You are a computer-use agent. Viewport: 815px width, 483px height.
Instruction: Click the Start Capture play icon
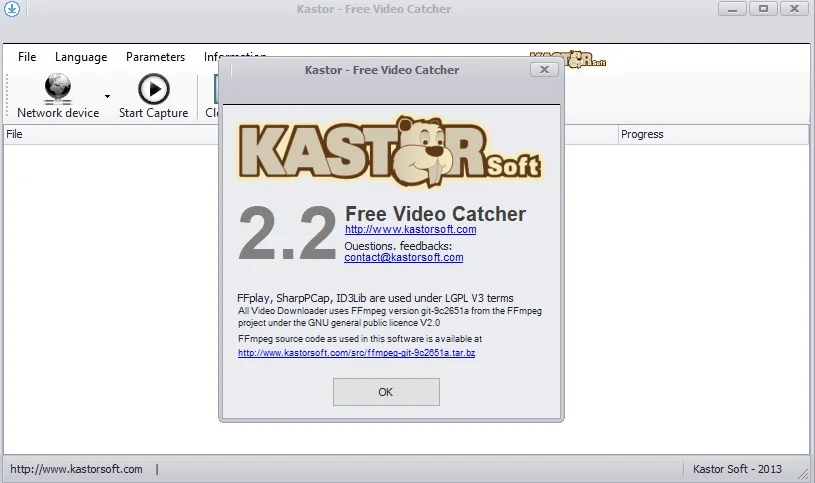(153, 89)
